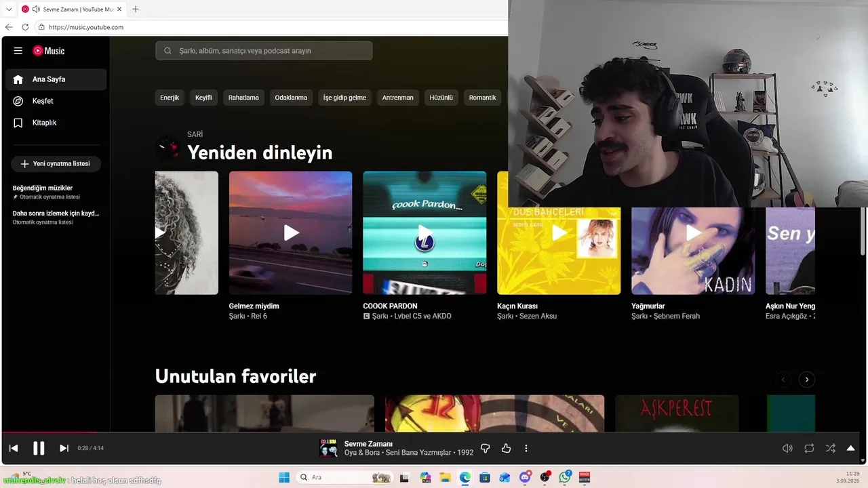The height and width of the screenshot is (488, 868).
Task: Open Microsoft 365 Copilot taskbar icon
Action: (x=425, y=477)
